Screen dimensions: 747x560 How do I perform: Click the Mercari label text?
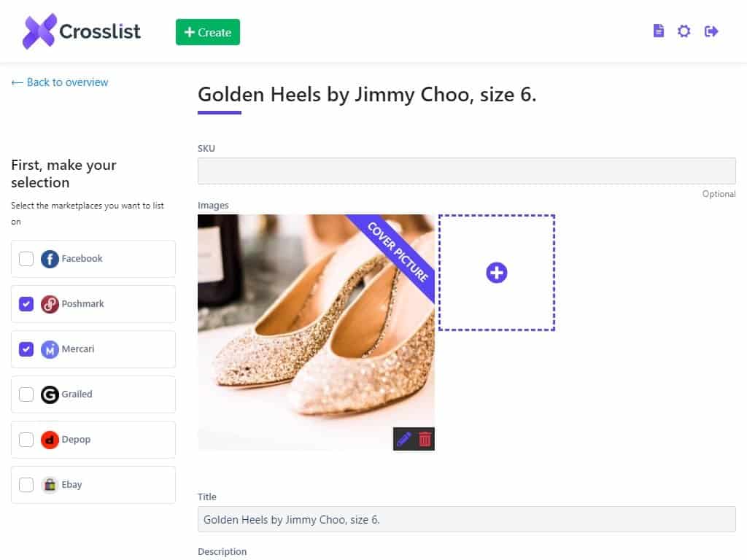click(77, 349)
